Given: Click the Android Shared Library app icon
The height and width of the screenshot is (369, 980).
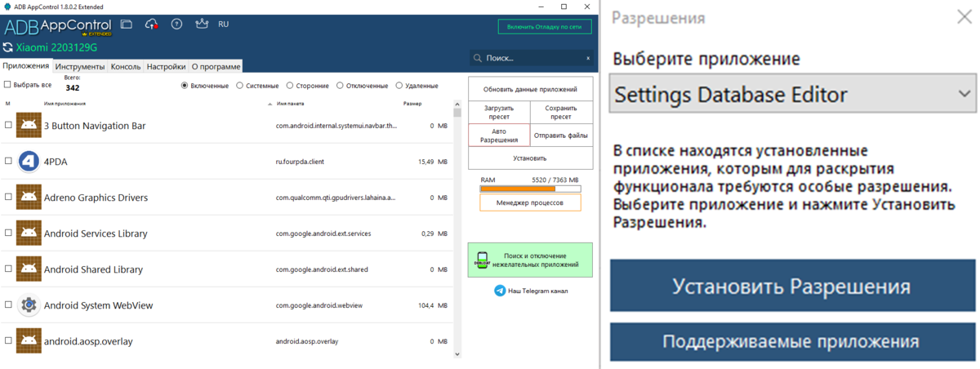Looking at the screenshot, I should click(29, 269).
